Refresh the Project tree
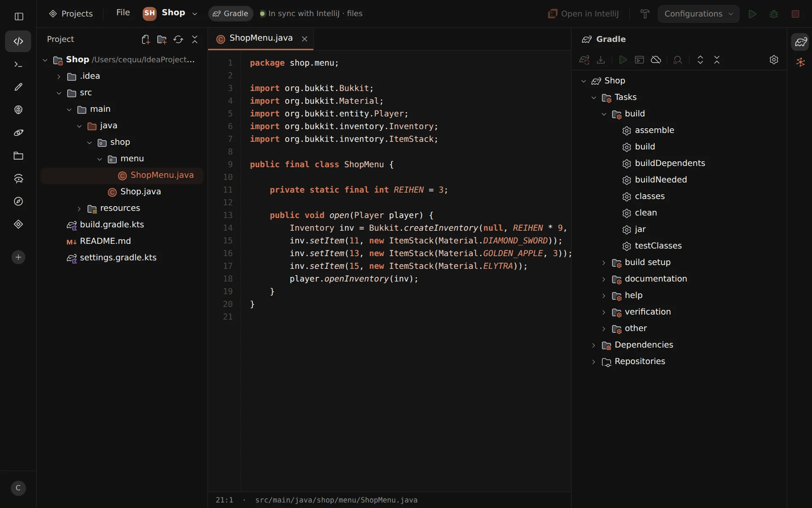This screenshot has height=508, width=812. (x=178, y=39)
